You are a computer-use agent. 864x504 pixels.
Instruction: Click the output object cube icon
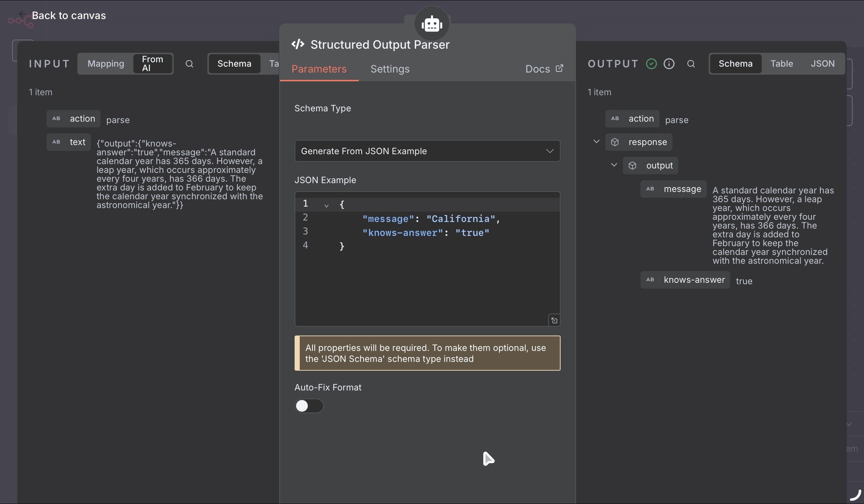point(632,166)
